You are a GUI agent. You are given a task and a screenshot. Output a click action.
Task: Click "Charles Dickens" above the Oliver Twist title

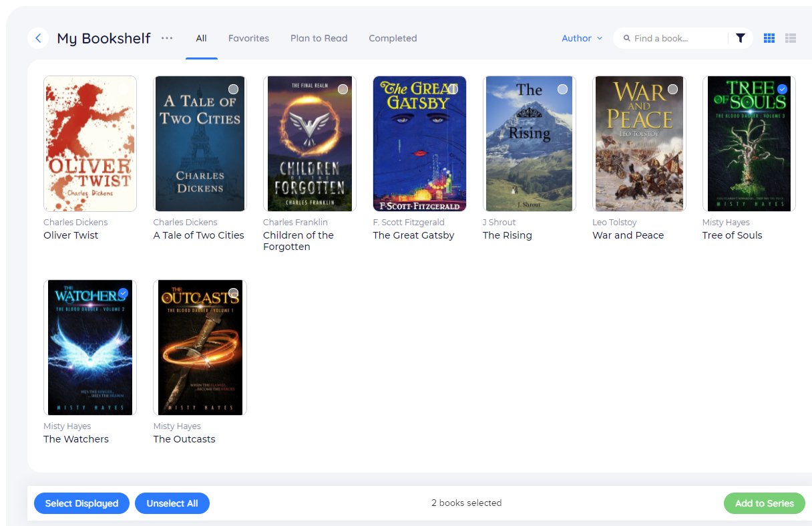75,222
